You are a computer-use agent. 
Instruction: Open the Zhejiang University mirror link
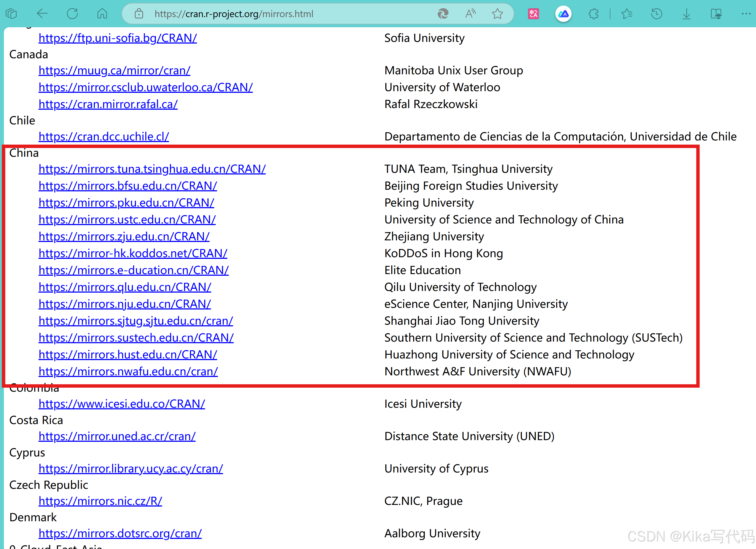pyautogui.click(x=124, y=237)
